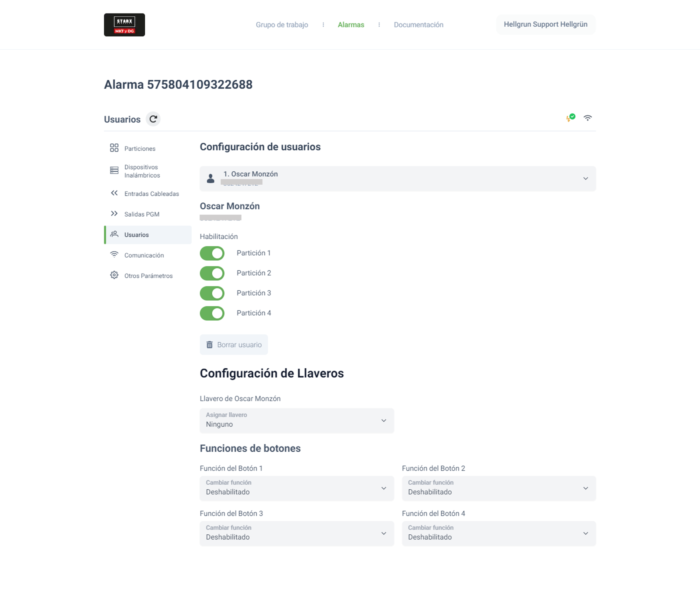Click the WiFi signal icon at top right

coord(588,118)
